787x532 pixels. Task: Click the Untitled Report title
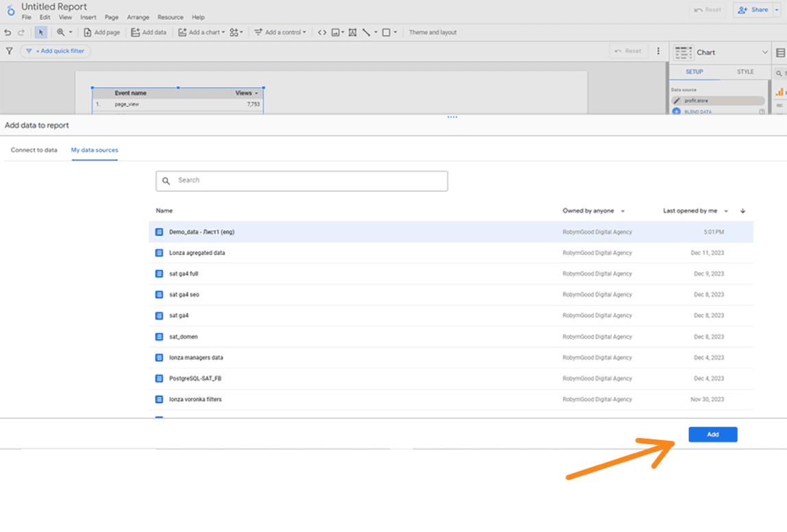click(x=53, y=7)
